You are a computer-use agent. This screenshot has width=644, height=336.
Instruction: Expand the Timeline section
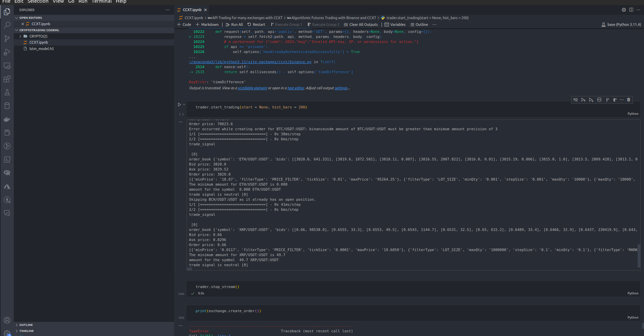pos(94,331)
